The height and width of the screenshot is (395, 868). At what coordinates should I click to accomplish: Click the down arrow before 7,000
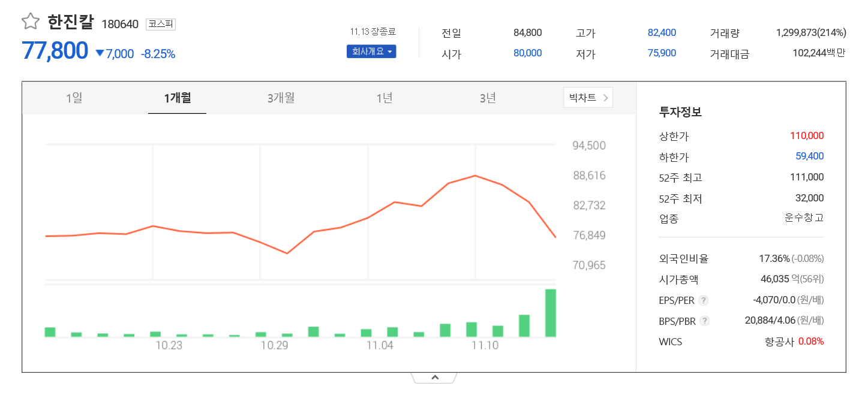pos(100,53)
